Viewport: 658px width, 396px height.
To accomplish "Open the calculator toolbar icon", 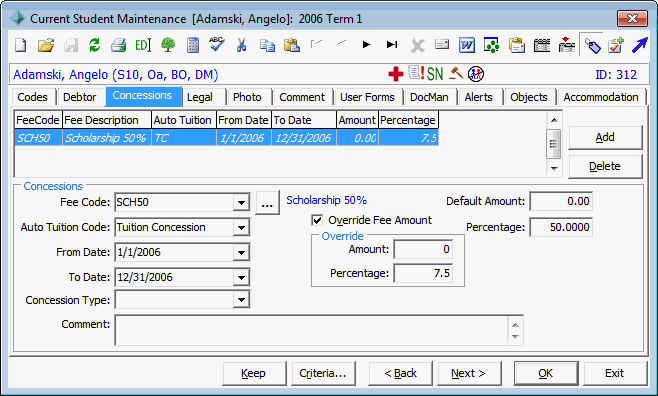I will [193, 44].
